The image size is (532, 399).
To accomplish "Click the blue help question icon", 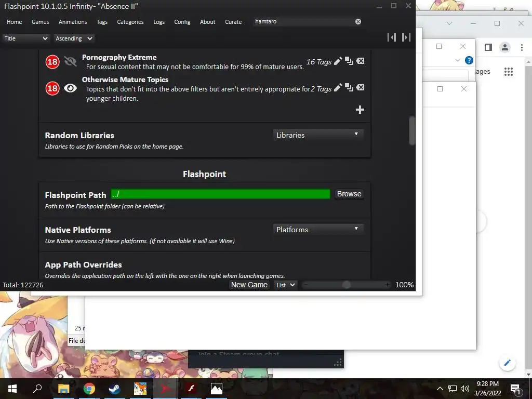I will coord(469,60).
